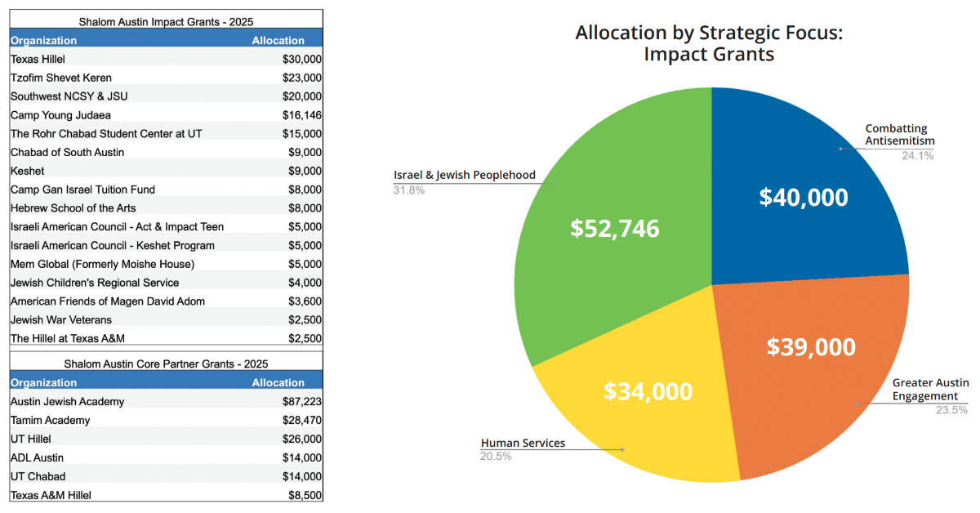Click the Keshet organization row
Image resolution: width=980 pixels, height=513 pixels.
166,171
